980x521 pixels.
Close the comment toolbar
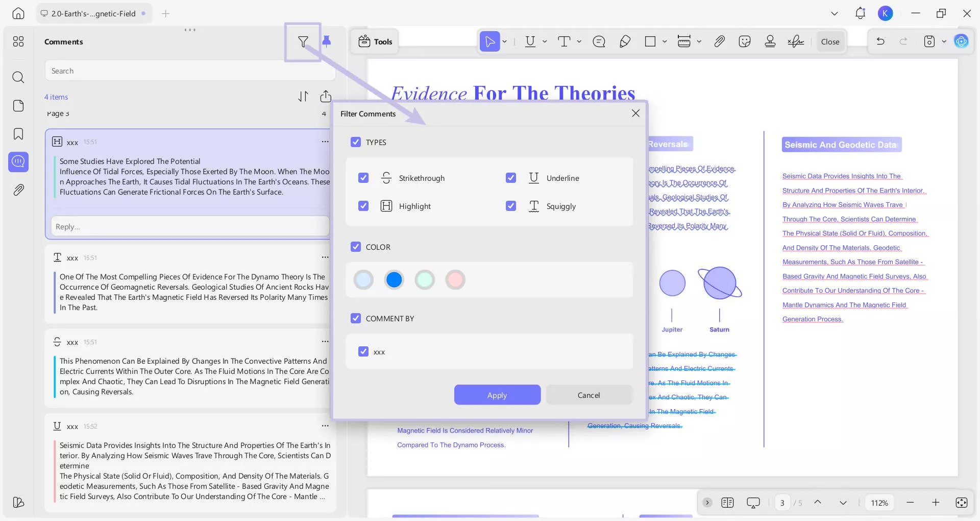(830, 41)
